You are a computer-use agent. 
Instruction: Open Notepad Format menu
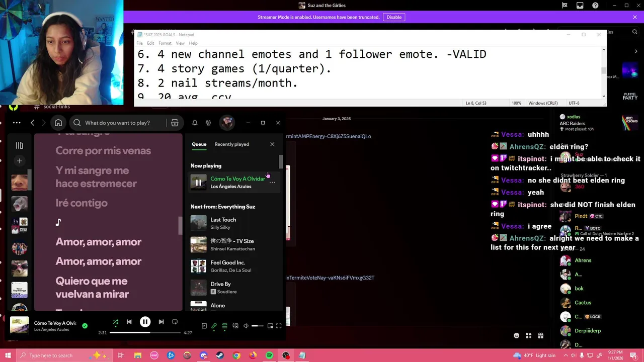[165, 43]
